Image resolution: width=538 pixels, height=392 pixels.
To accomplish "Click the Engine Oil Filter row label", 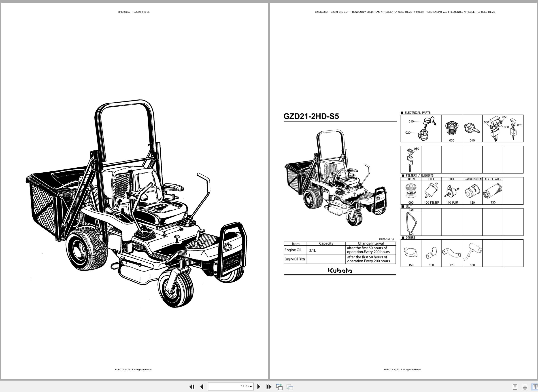I will coord(295,259).
